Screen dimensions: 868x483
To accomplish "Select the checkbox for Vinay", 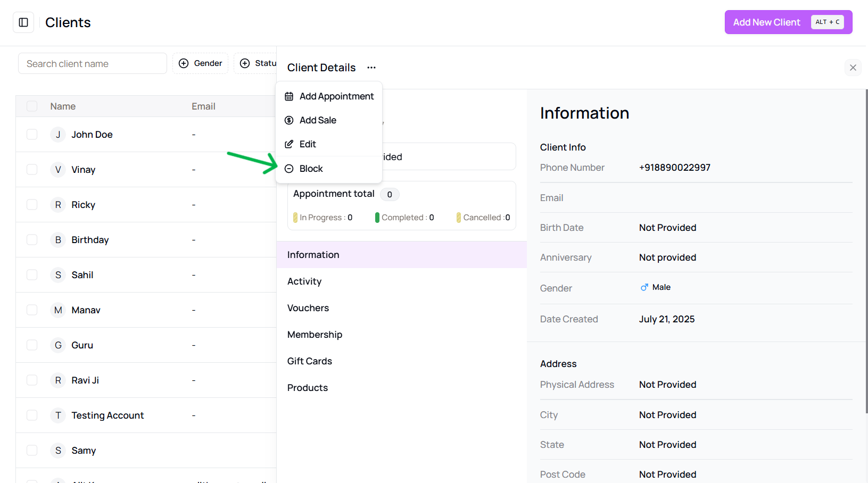I will point(32,170).
